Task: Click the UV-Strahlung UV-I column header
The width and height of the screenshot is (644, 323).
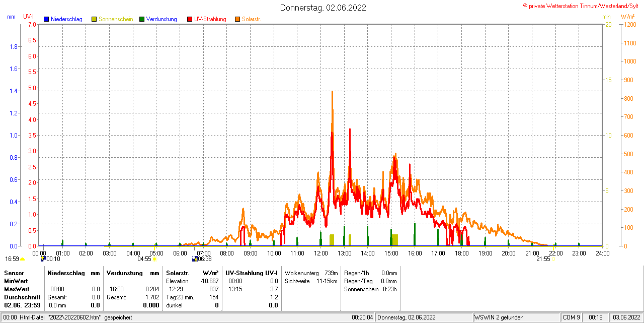Action: pos(252,273)
